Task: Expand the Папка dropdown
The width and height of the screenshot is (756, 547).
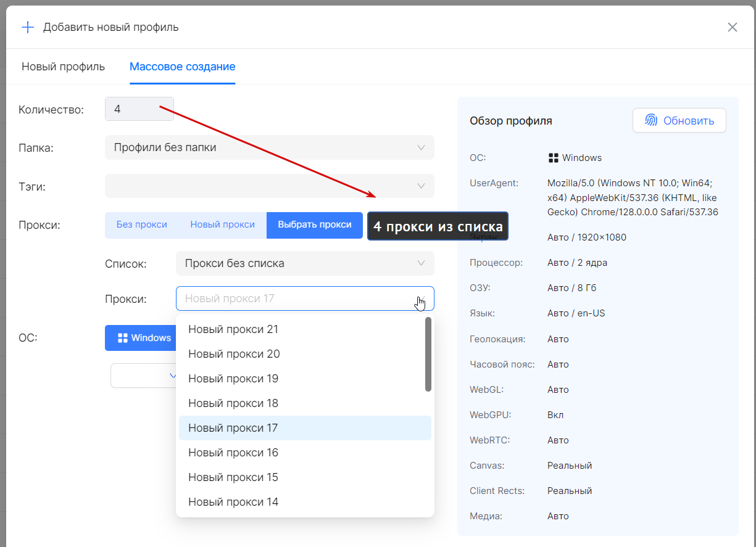Action: 421,147
